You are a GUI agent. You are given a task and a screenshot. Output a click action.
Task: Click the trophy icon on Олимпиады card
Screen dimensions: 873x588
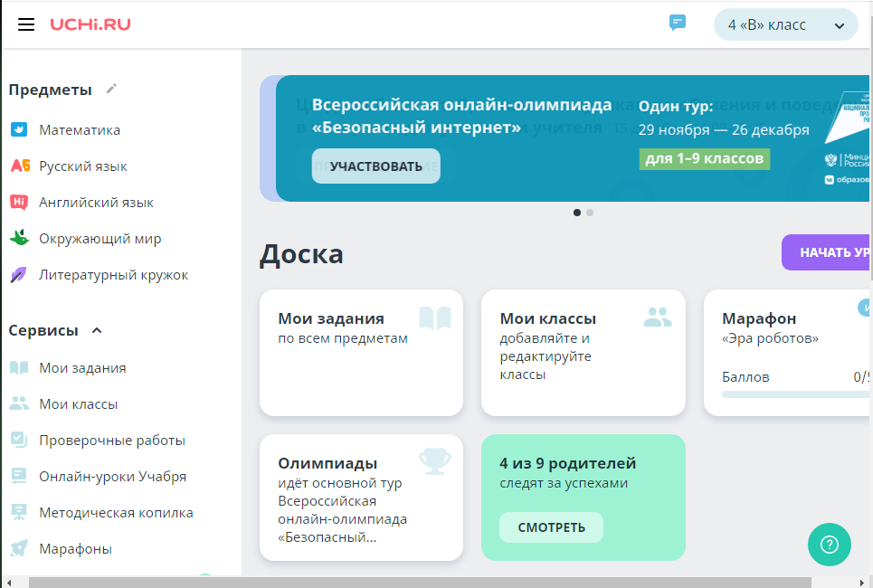[x=435, y=461]
